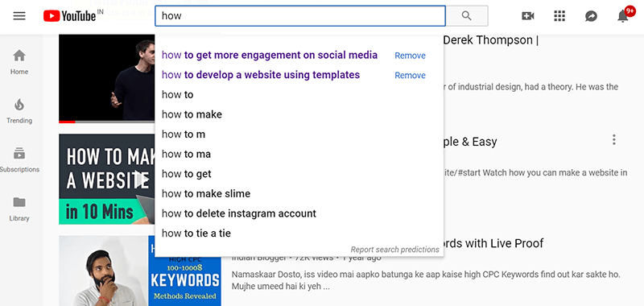The width and height of the screenshot is (644, 306).
Task: Focus the search field containing 'how'
Action: coord(300,16)
